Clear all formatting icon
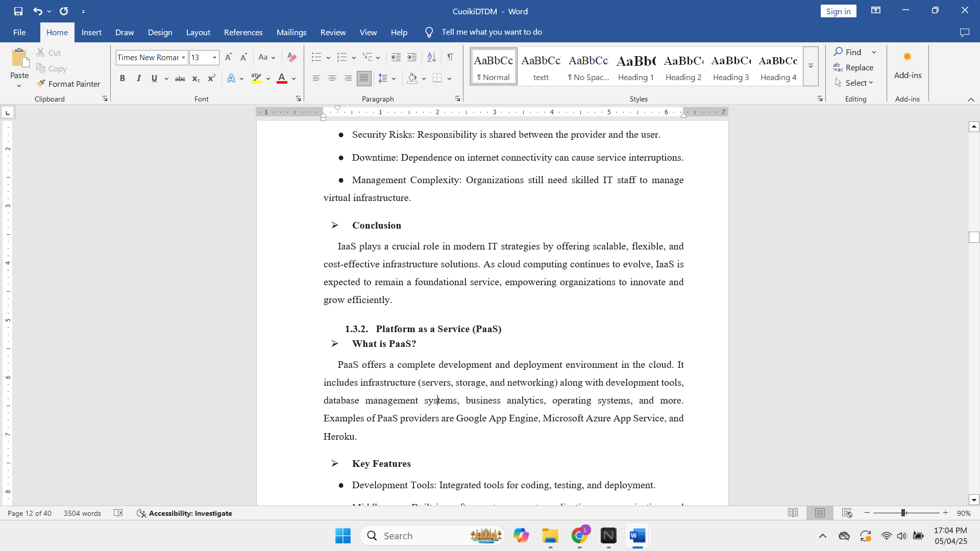Screen dimensions: 980x551 (292, 58)
